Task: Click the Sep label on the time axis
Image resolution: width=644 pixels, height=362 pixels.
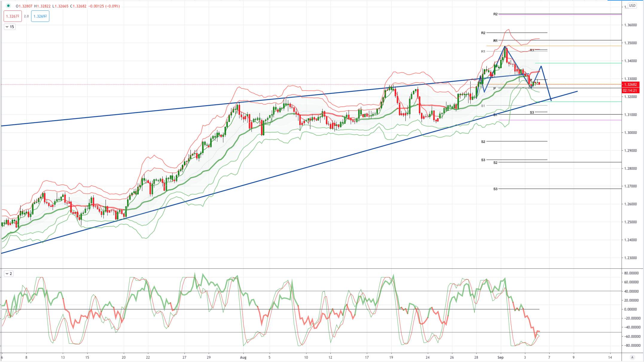Action: [x=500, y=357]
